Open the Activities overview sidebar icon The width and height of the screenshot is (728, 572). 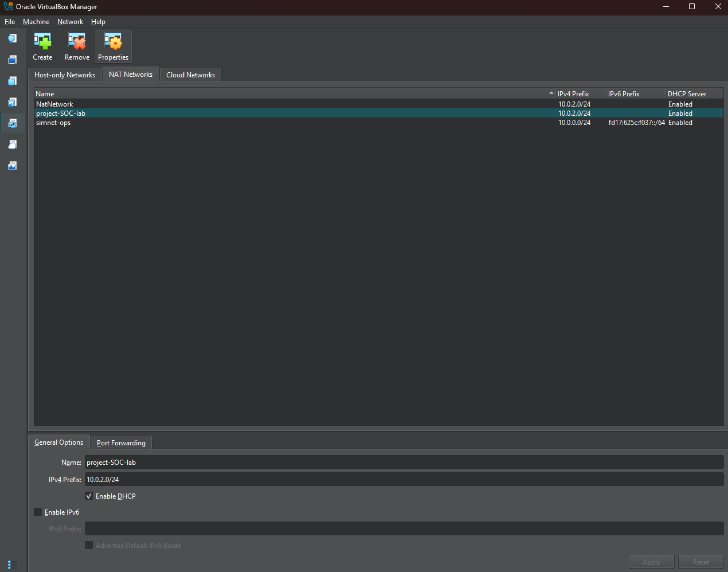click(12, 166)
